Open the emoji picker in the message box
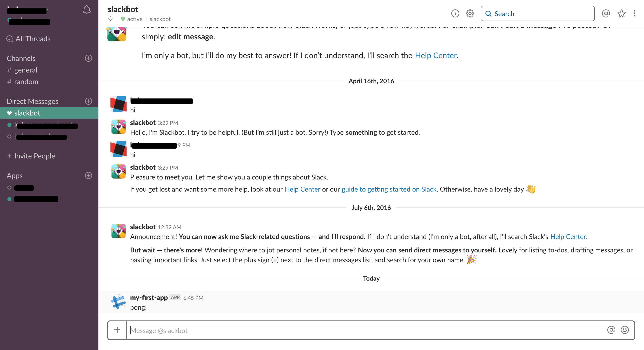This screenshot has width=644, height=350. click(x=625, y=330)
